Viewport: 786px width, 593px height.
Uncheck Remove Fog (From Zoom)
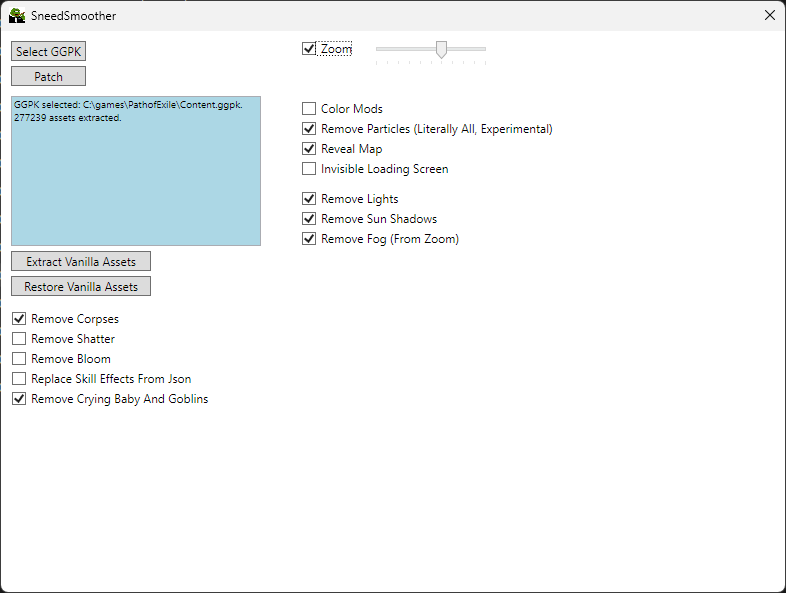coord(309,239)
